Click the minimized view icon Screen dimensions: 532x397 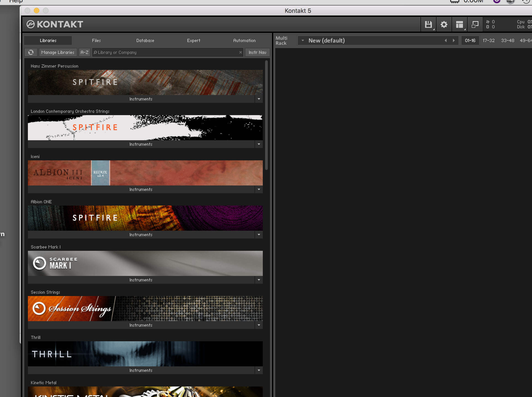[475, 24]
